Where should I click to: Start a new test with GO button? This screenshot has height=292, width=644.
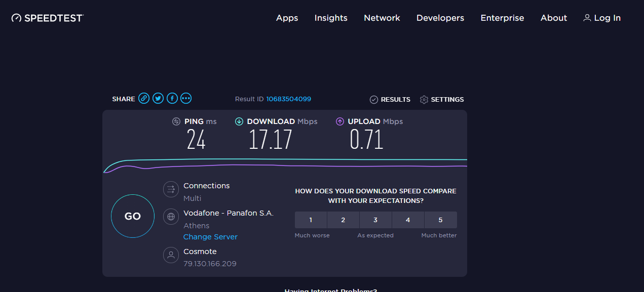click(133, 216)
